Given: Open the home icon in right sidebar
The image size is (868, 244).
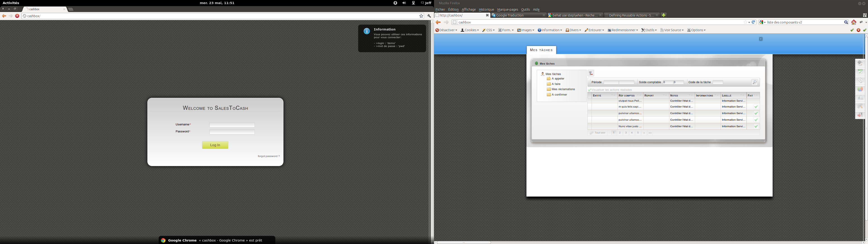Looking at the screenshot, I should pos(860,63).
